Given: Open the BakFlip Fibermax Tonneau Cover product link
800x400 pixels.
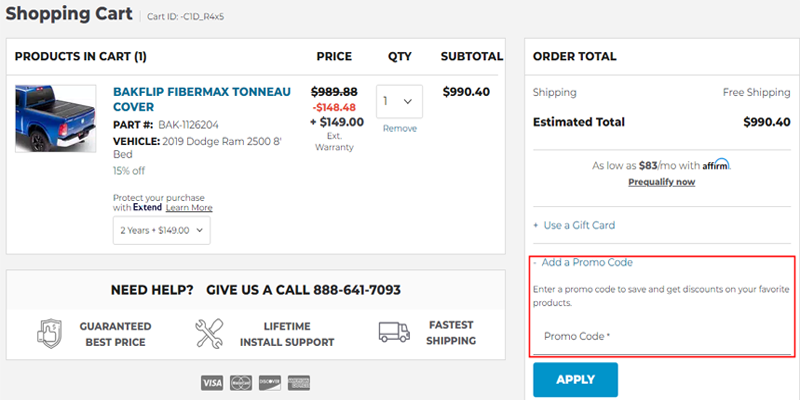Looking at the screenshot, I should pyautogui.click(x=202, y=99).
